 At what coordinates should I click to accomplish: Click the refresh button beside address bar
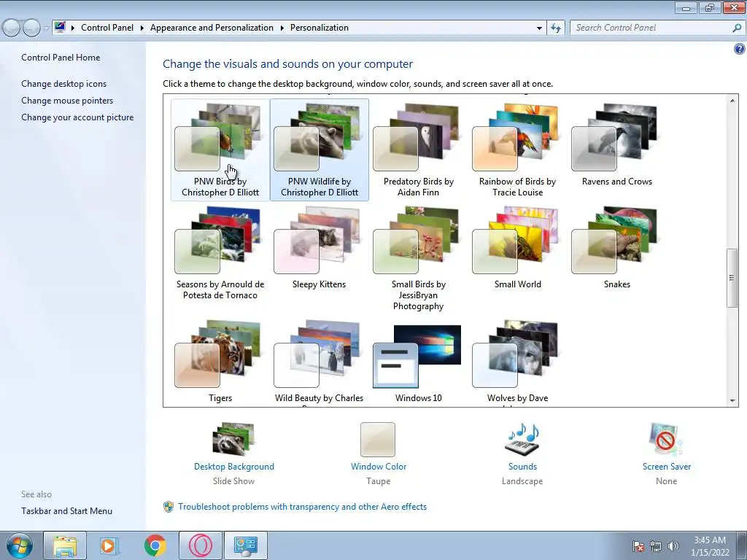point(555,28)
